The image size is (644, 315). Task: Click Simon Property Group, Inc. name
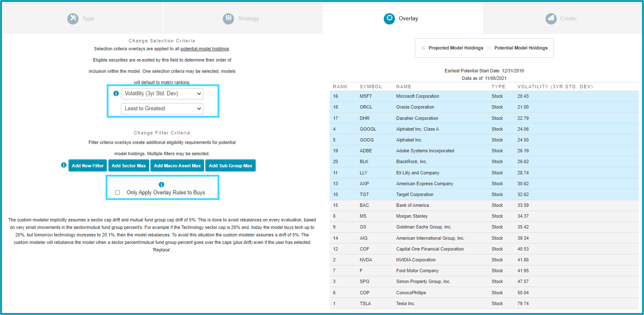pyautogui.click(x=423, y=282)
